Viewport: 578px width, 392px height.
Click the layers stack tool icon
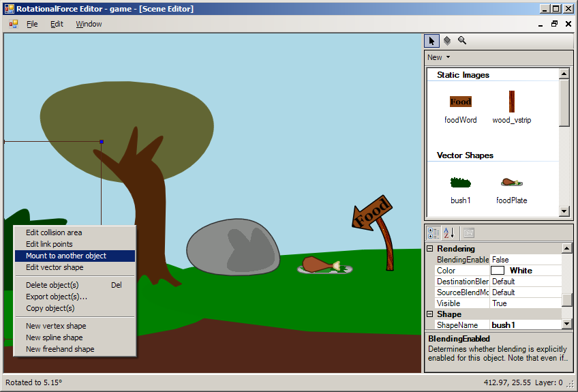(447, 41)
